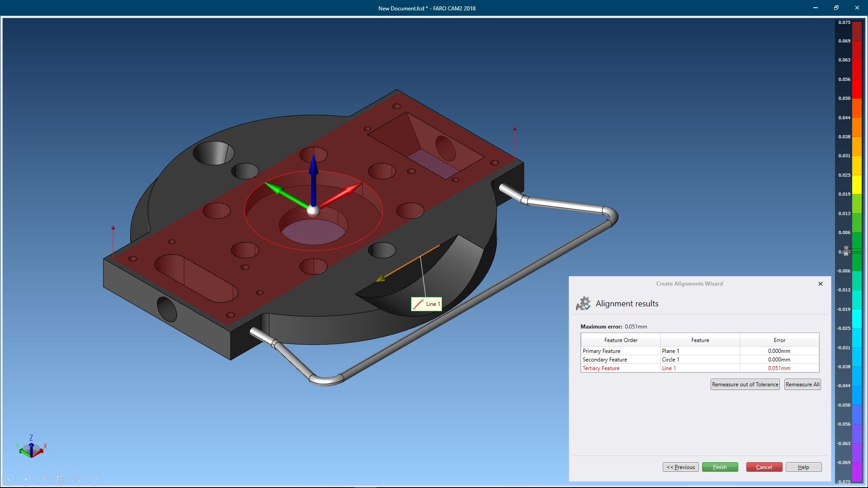
Task: Open the more options ellipsis icon
Action: click(x=94, y=479)
